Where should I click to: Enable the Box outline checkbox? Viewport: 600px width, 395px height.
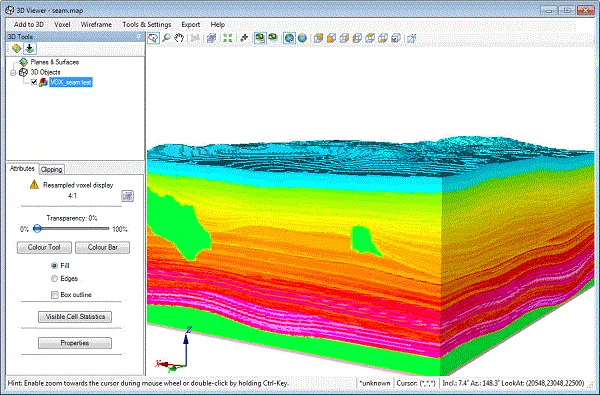point(55,295)
